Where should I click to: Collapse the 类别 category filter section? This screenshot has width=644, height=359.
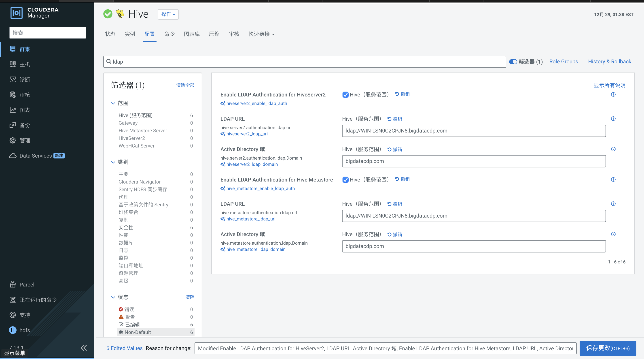tap(113, 162)
